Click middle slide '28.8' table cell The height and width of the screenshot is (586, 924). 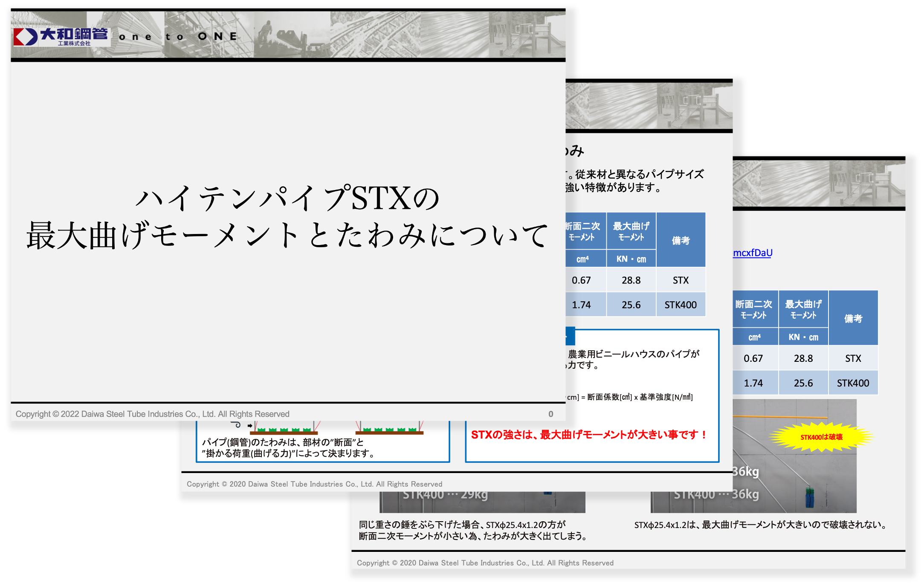coord(631,280)
